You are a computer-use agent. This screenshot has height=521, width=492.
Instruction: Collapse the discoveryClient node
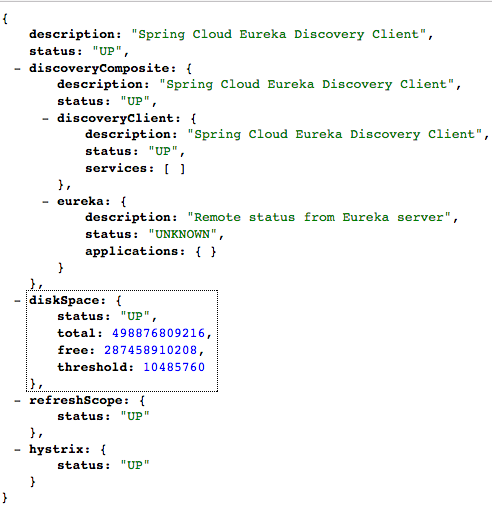pos(45,119)
